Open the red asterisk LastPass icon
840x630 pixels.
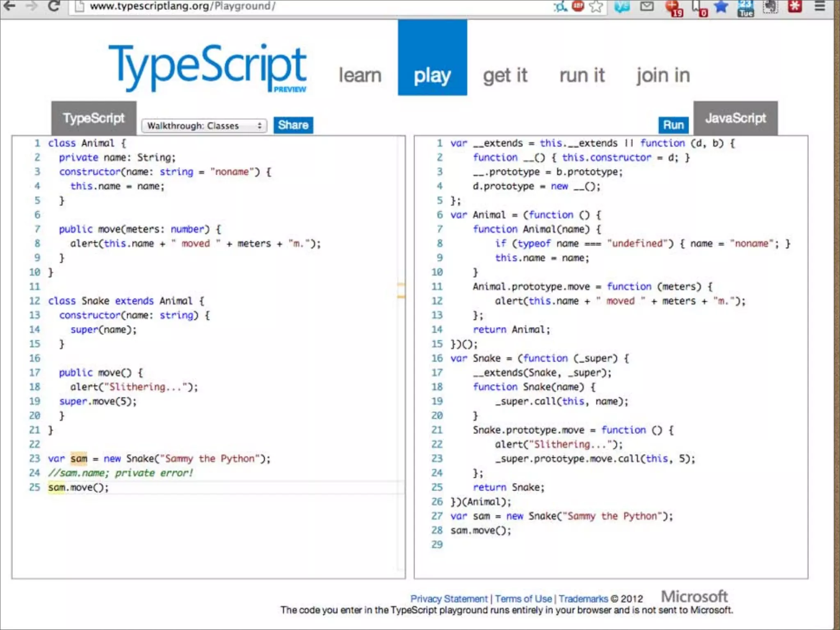pos(794,6)
